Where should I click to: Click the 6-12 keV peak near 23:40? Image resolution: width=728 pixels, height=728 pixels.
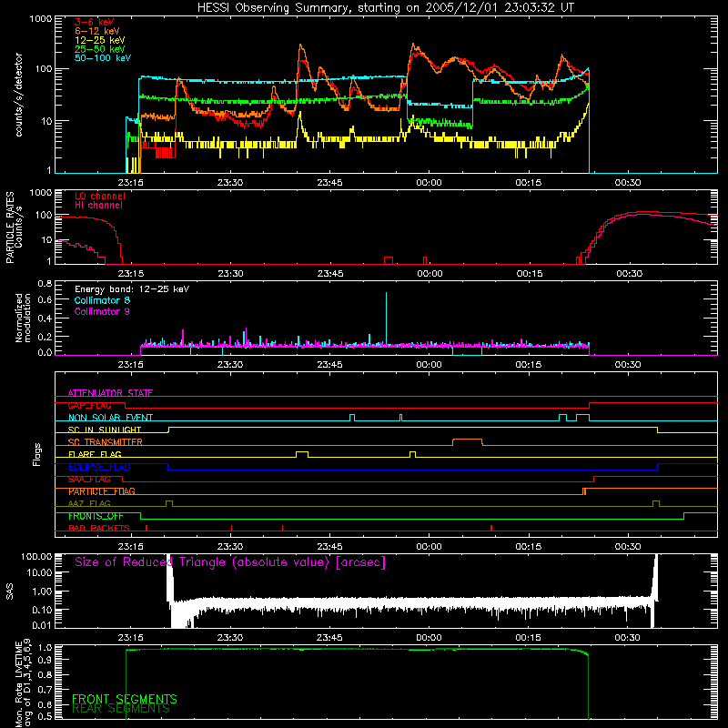point(301,46)
